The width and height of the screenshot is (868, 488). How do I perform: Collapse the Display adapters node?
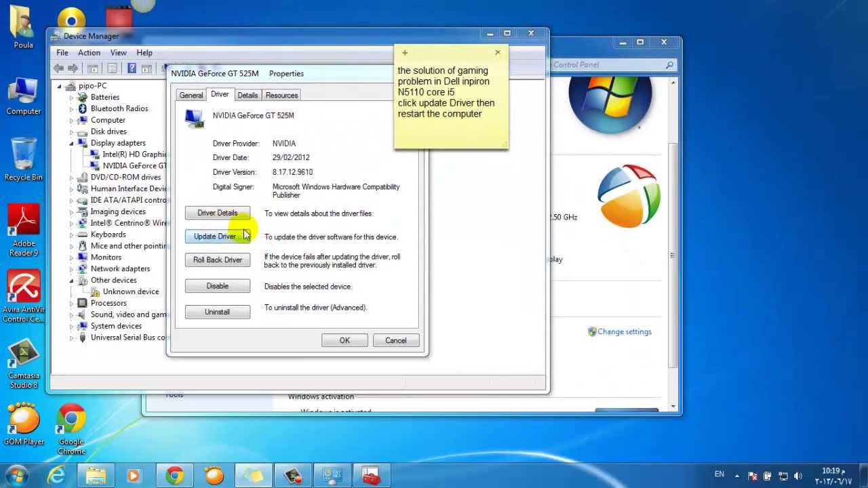pyautogui.click(x=71, y=143)
